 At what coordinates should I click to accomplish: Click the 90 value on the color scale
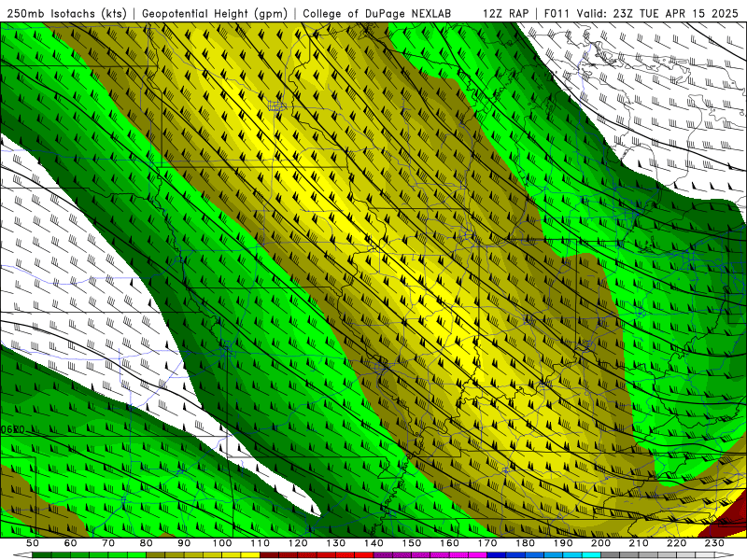coord(184,543)
